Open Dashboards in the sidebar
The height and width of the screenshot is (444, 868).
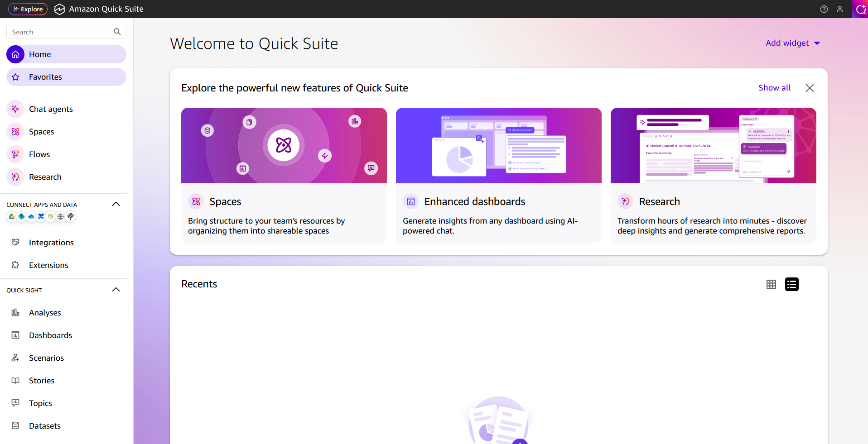(66, 335)
